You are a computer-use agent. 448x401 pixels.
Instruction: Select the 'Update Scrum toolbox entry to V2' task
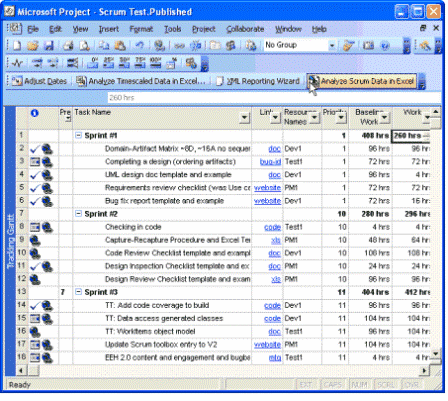161,345
